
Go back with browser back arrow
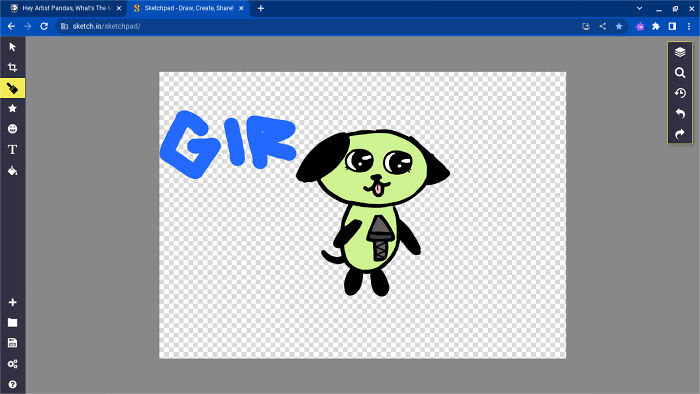coord(11,26)
